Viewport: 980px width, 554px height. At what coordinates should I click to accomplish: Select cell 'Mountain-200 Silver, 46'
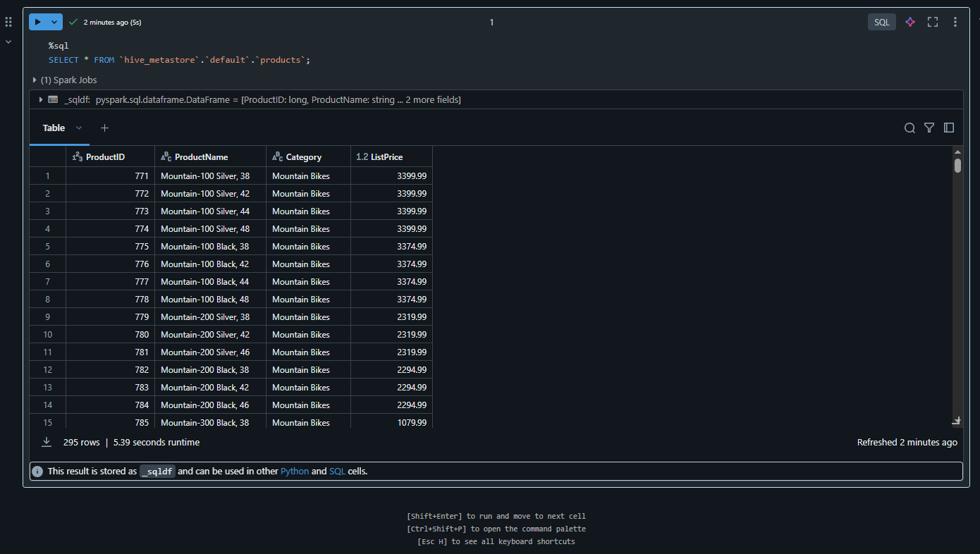[x=210, y=352]
